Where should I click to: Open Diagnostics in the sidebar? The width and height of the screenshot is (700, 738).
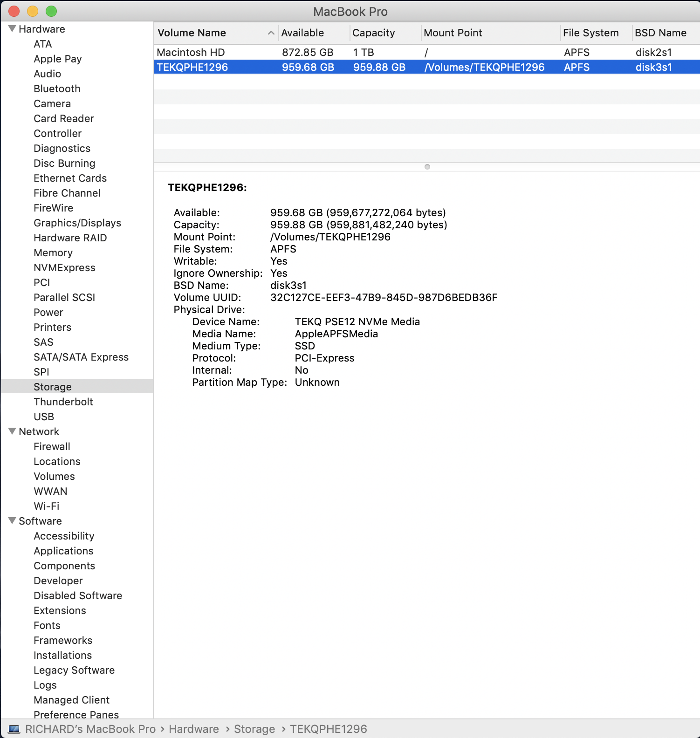click(62, 148)
